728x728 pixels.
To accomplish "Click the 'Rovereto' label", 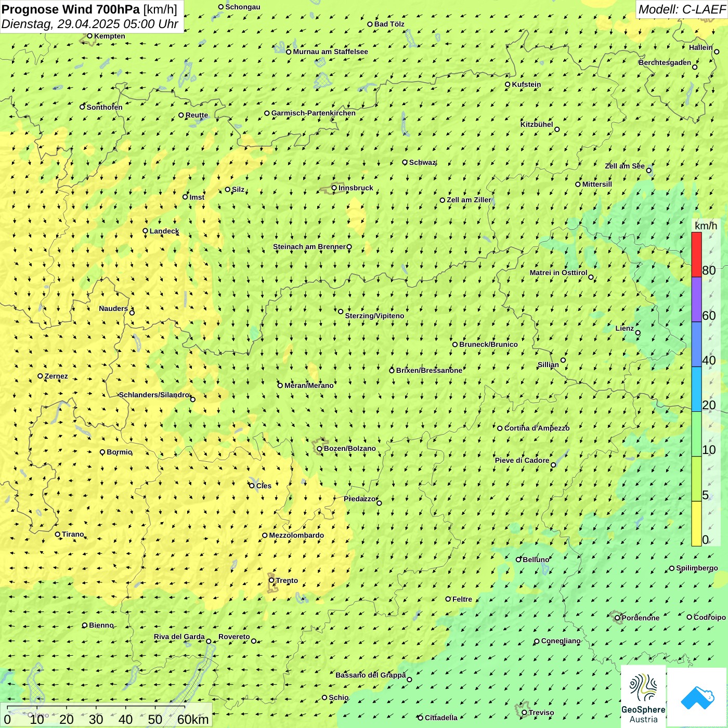I will click(234, 636).
